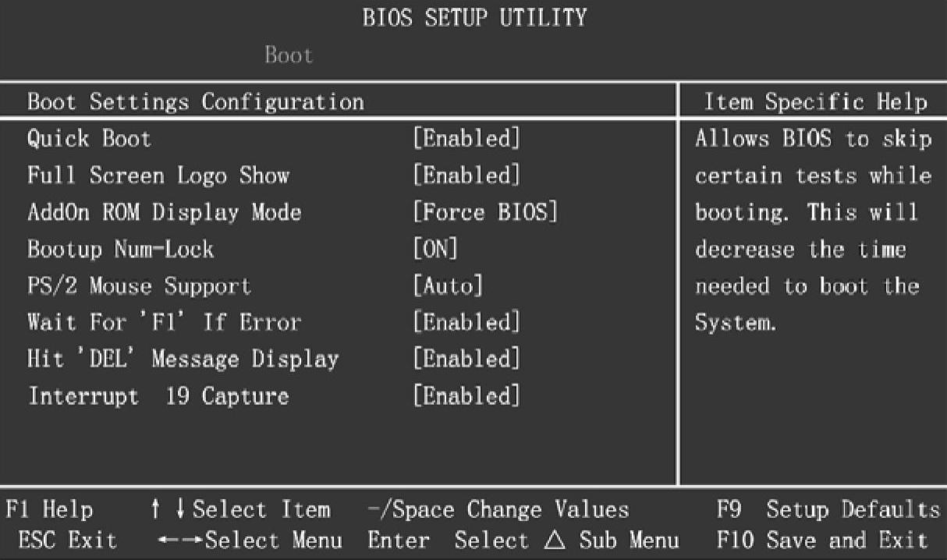The height and width of the screenshot is (560, 947).
Task: Open PS/2 Mouse Support [Auto] option
Action: 447,285
